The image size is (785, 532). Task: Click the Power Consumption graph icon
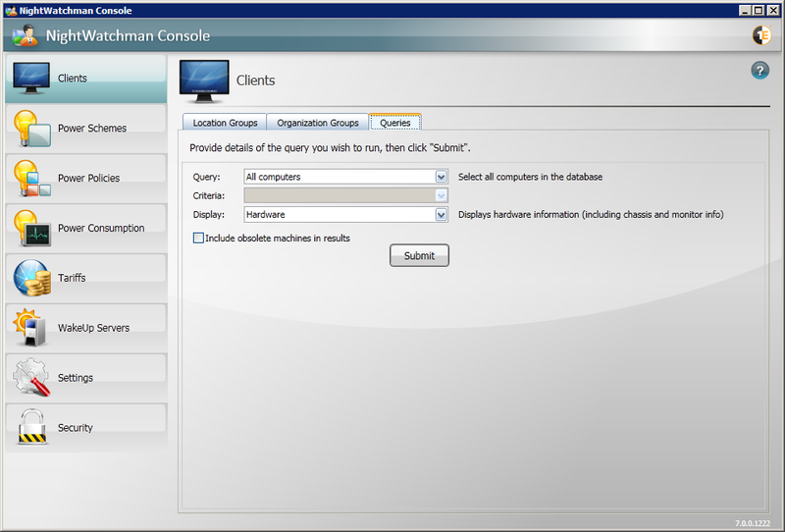(x=31, y=229)
